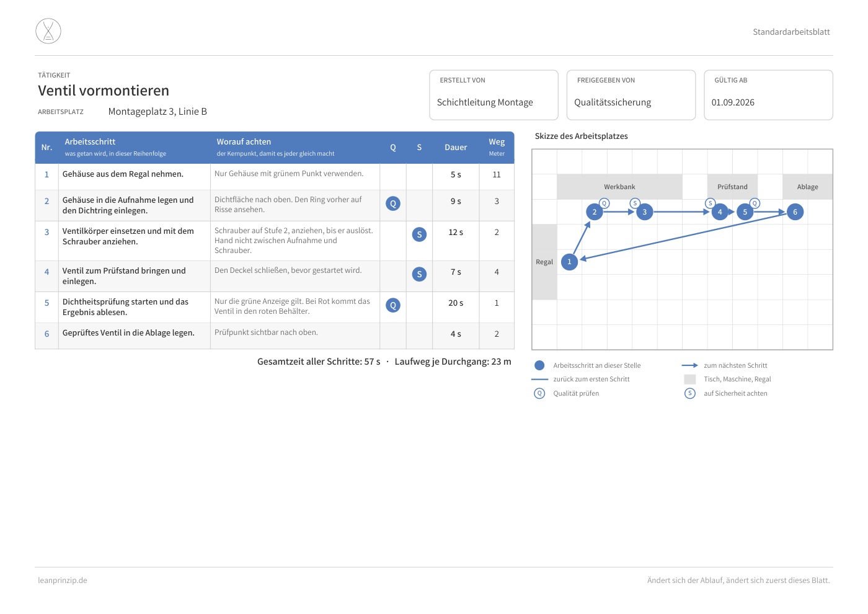
Task: Click step text Gehäuse in die Aufnahme legen
Action: coord(128,205)
